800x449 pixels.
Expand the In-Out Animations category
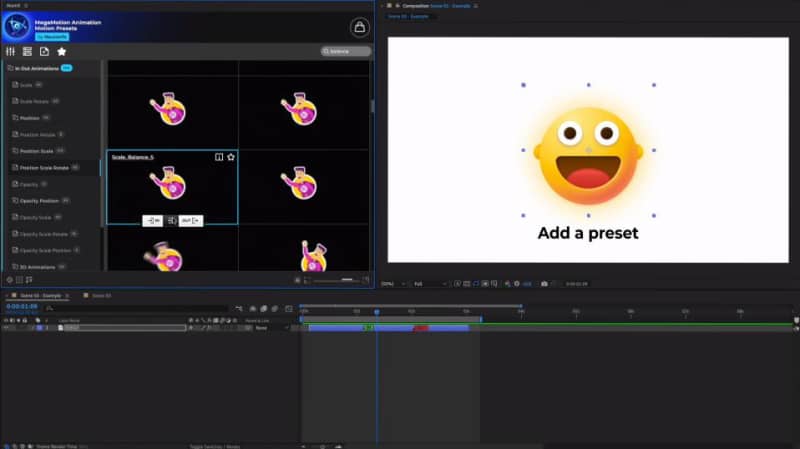pyautogui.click(x=36, y=68)
